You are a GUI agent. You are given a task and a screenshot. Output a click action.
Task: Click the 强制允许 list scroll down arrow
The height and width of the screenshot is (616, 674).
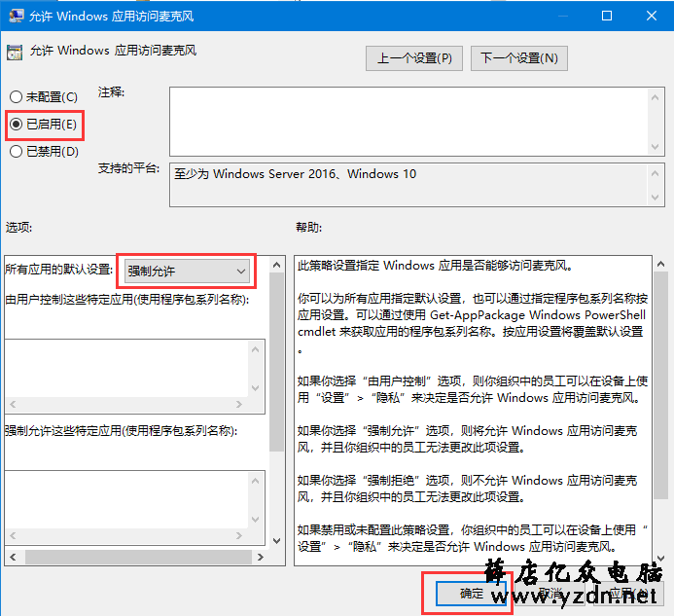coord(256,520)
